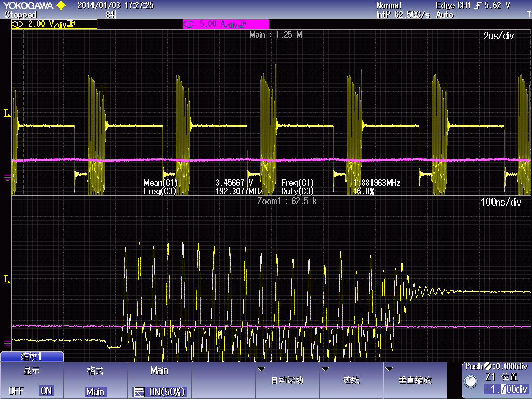Click the 192.3077MHz frequency value
Viewport: 532px width, 399px height.
coord(239,191)
